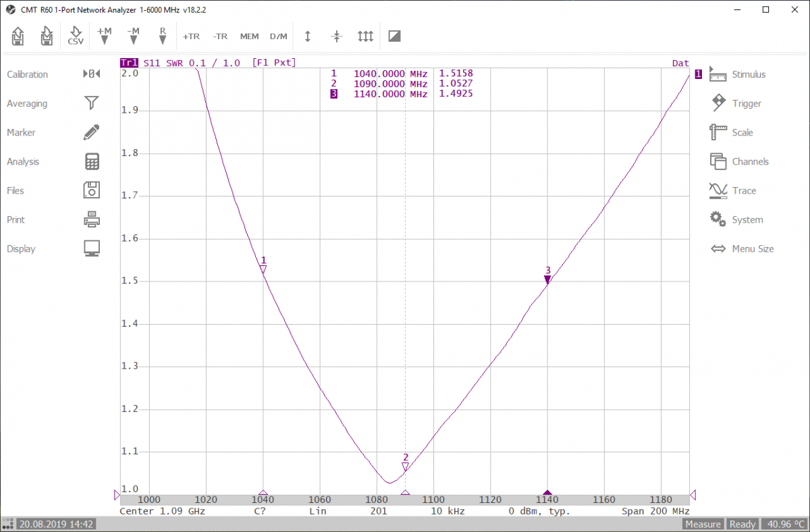The image size is (810, 532).
Task: Open the Averaging menu
Action: click(53, 103)
